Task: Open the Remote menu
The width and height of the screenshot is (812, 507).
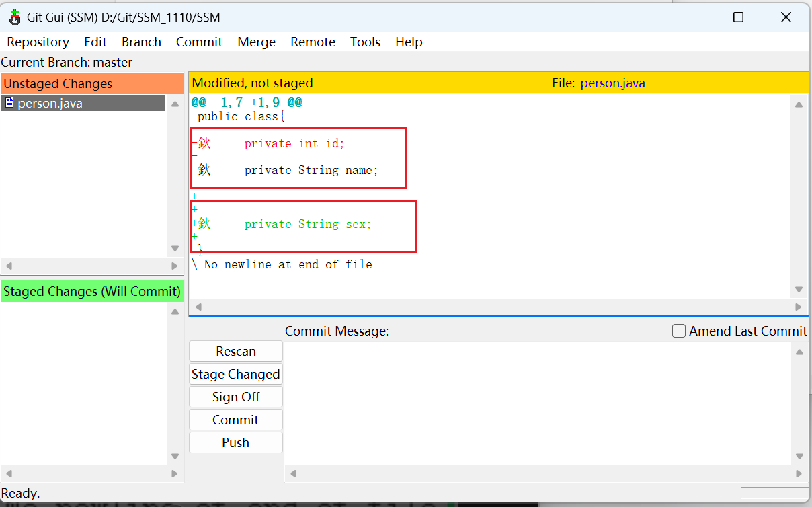Action: [x=313, y=42]
